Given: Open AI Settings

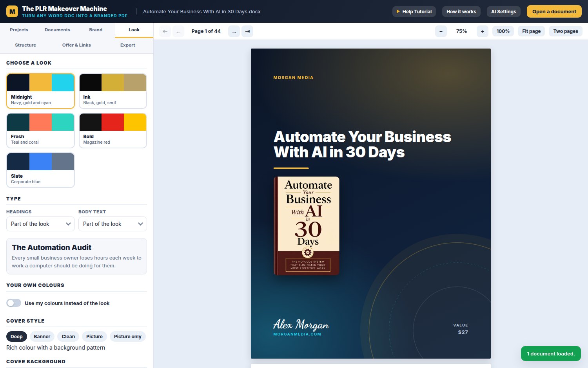Looking at the screenshot, I should coord(504,11).
